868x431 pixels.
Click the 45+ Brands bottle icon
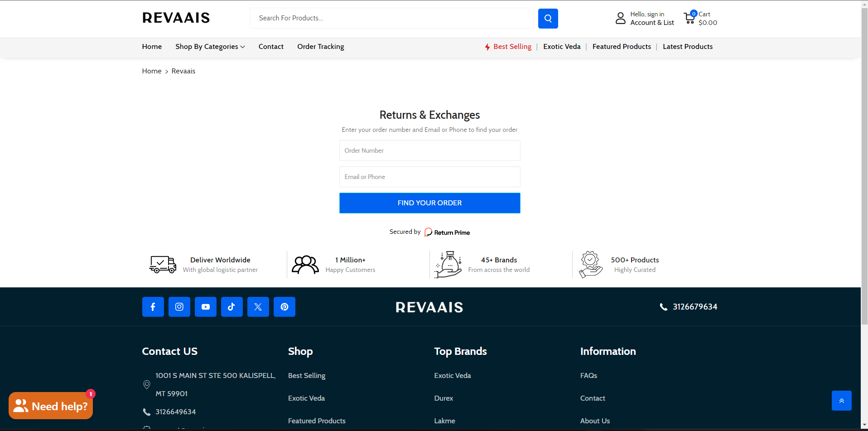(x=448, y=265)
